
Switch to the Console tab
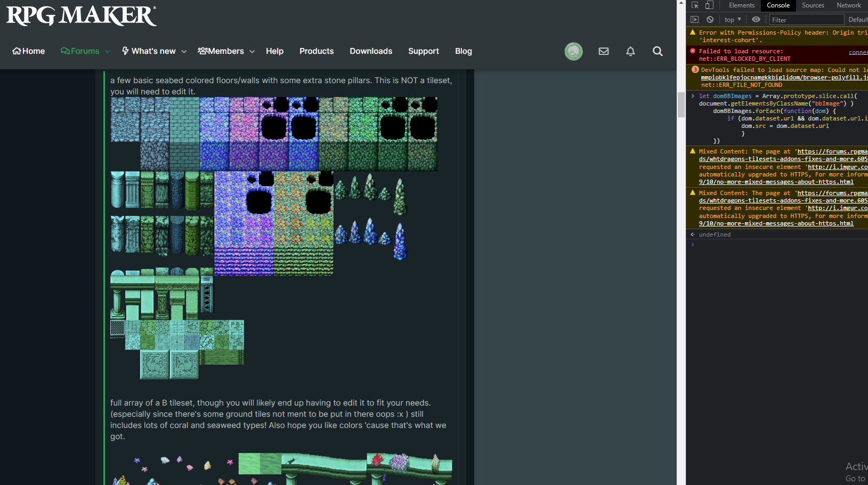click(x=778, y=5)
